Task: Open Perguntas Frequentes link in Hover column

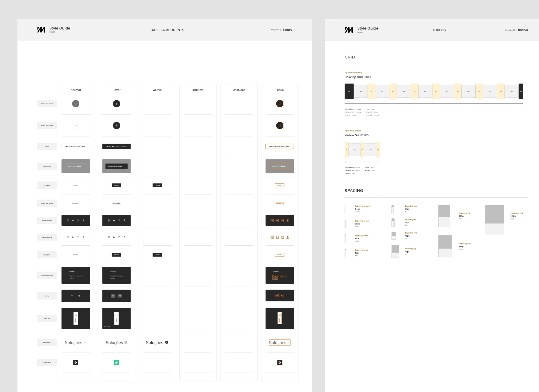Action: 116,276
